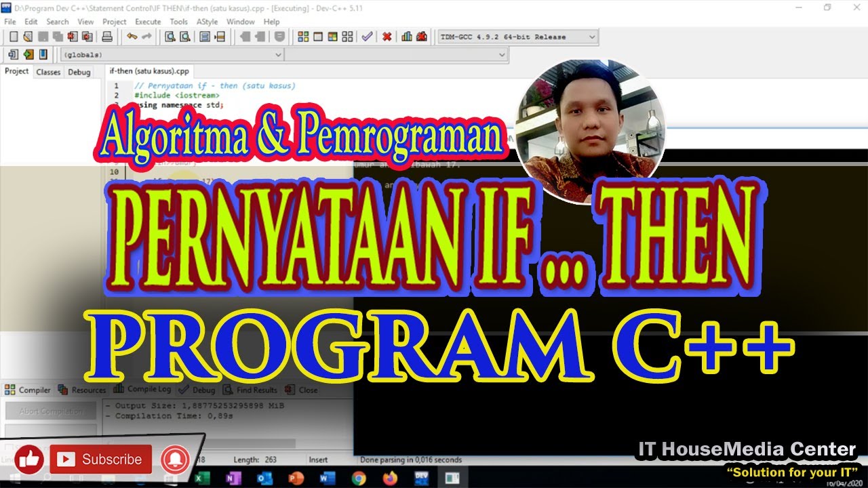Click the Undo arrow icon
Screen dimensions: 868x488
[x=131, y=37]
